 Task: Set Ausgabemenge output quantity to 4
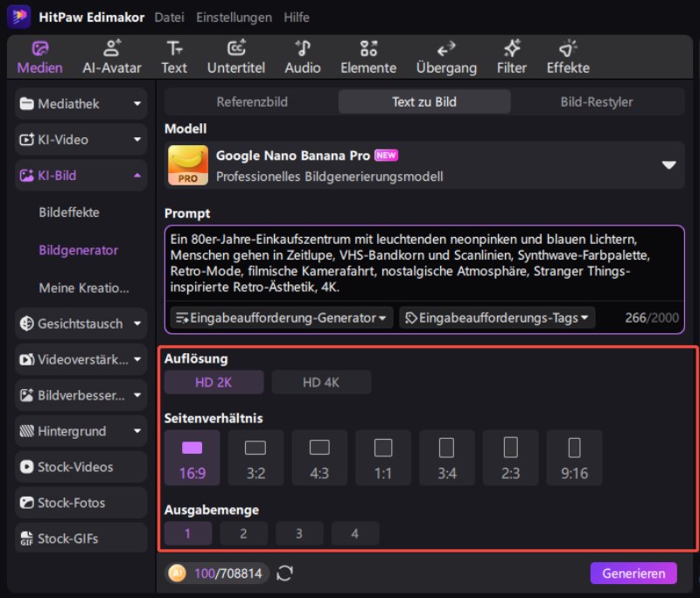[354, 533]
